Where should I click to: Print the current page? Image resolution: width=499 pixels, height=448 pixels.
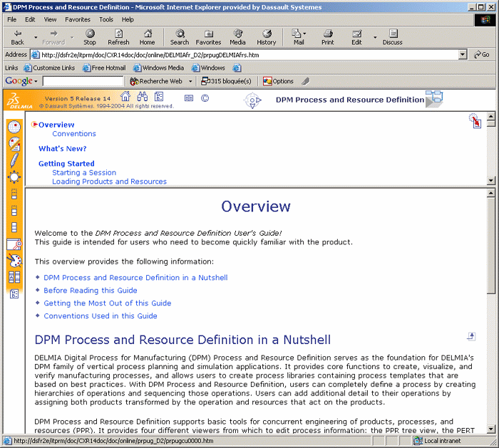click(327, 37)
